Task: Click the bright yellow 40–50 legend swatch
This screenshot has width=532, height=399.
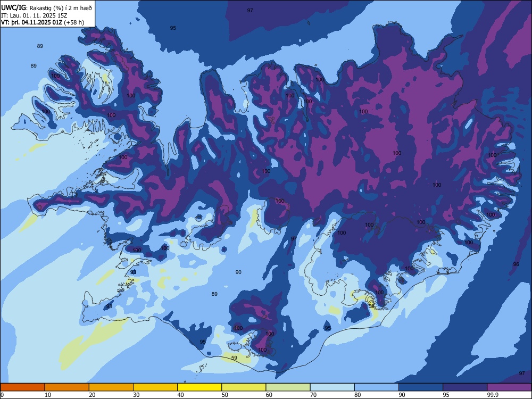Action: [199, 387]
